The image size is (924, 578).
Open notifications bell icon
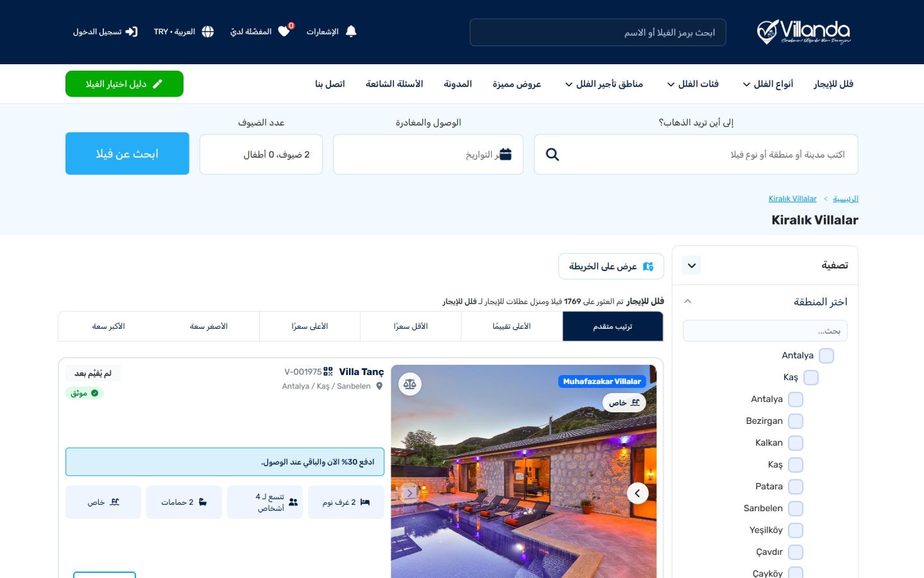pos(351,31)
